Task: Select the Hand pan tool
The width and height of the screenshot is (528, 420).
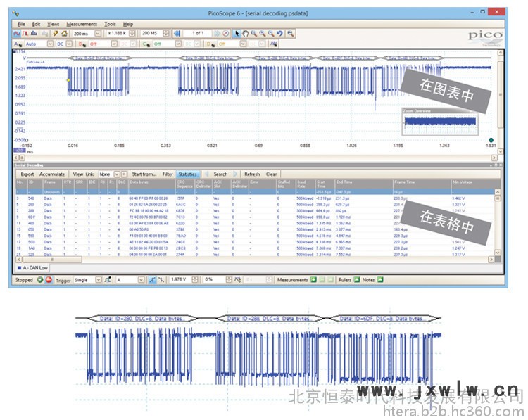Action: tap(246, 33)
